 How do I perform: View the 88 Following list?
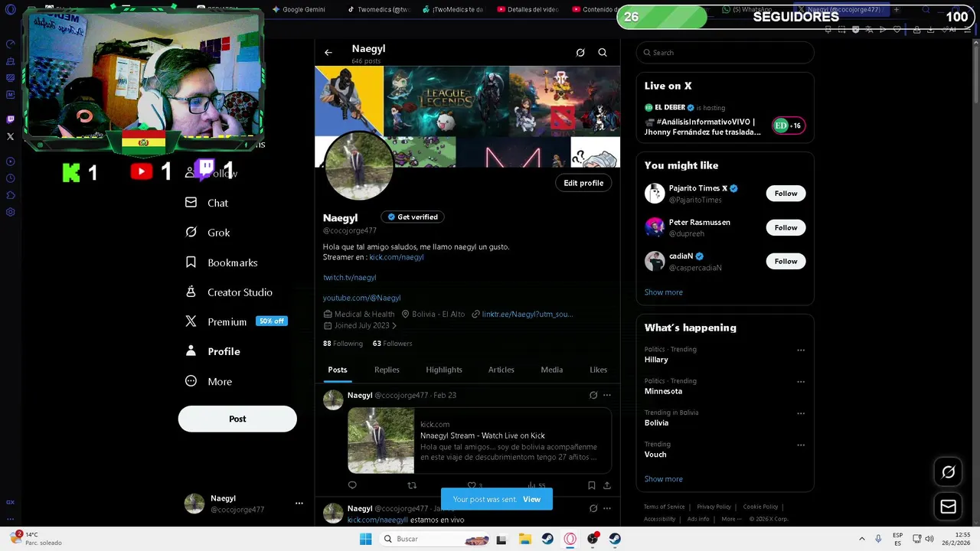(x=343, y=344)
